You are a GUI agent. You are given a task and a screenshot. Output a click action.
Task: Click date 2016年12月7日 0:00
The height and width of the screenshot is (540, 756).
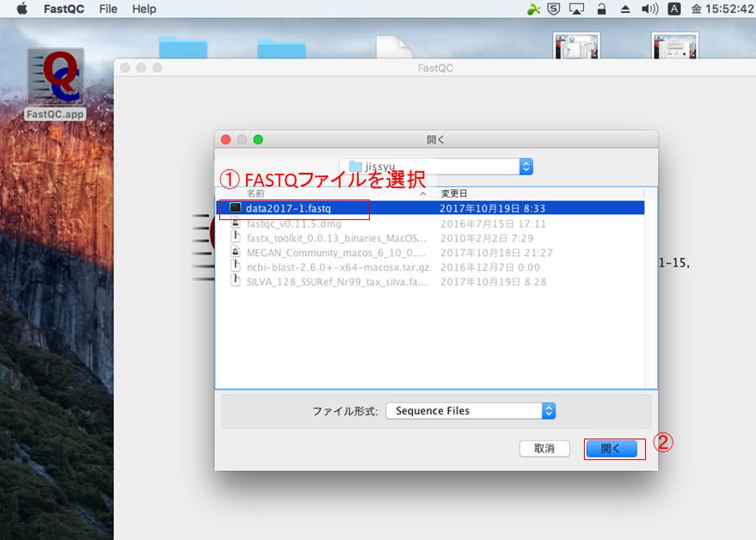tap(490, 267)
